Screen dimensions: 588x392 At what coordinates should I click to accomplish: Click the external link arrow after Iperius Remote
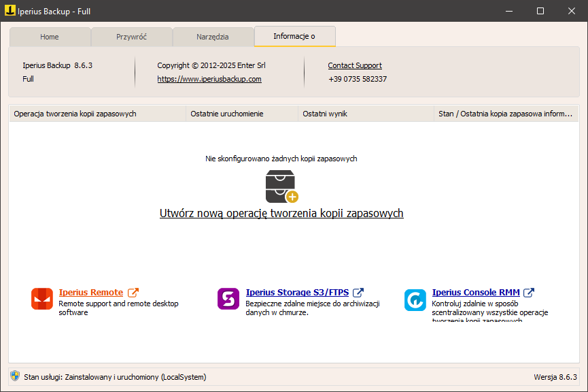click(133, 292)
